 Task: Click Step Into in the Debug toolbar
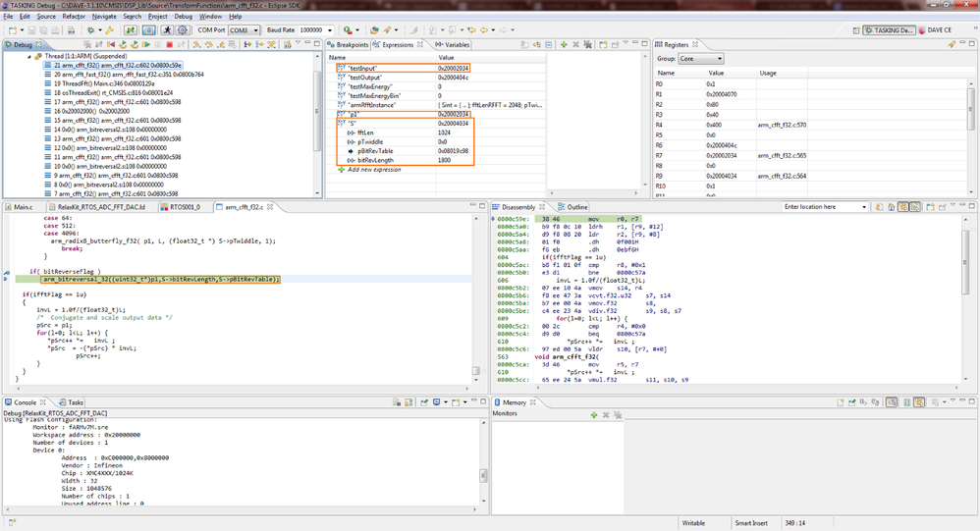[x=196, y=44]
